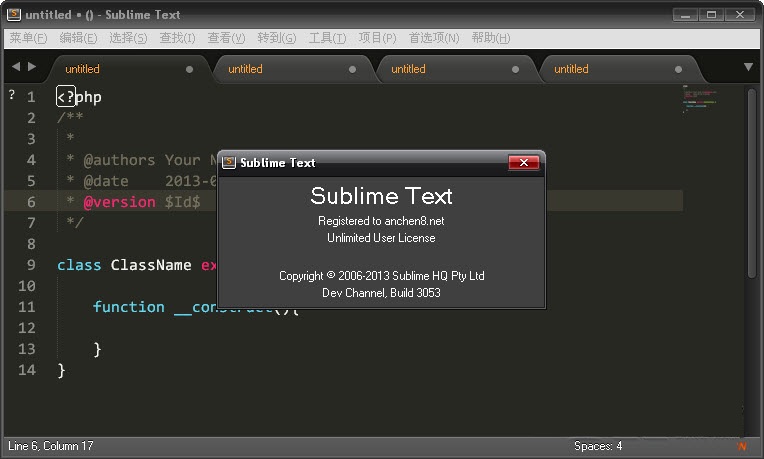Click the previous tab arrow in tab bar
The height and width of the screenshot is (459, 764).
(x=15, y=67)
